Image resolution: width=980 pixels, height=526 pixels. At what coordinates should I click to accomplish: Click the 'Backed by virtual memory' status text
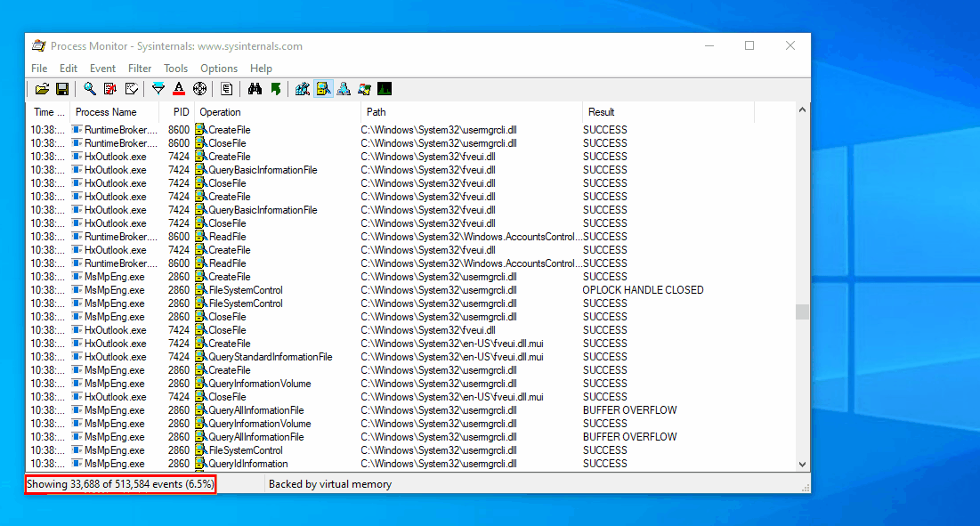point(330,484)
